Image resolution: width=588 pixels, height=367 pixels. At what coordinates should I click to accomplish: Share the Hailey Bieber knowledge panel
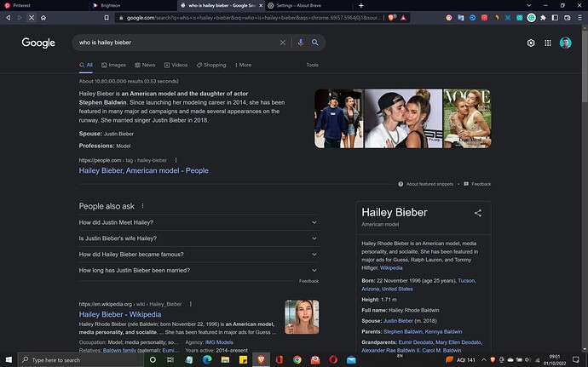pos(478,213)
